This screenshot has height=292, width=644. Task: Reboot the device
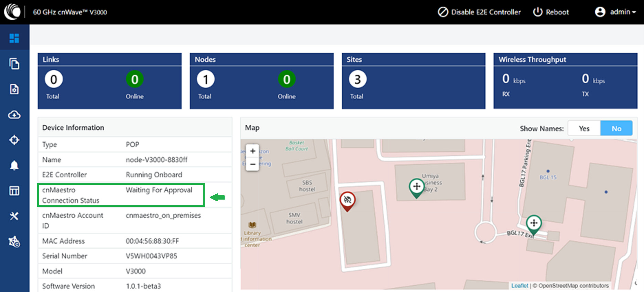(x=551, y=12)
